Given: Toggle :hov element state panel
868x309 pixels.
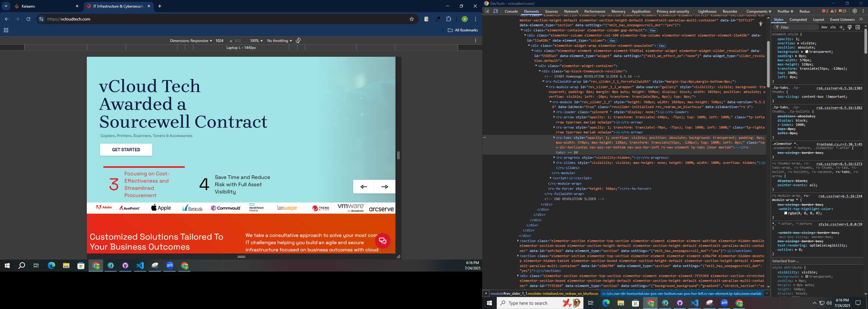Looking at the screenshot, I should (x=824, y=27).
